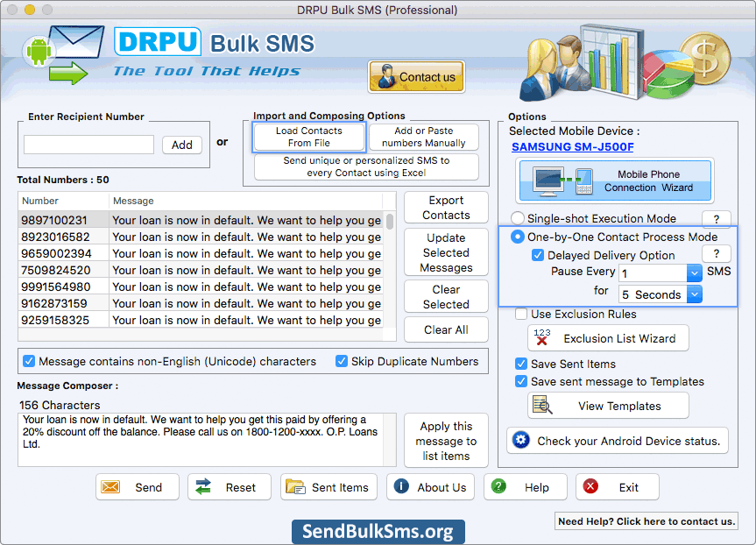
Task: Toggle Skip Duplicate Numbers checkbox
Action: [x=342, y=361]
